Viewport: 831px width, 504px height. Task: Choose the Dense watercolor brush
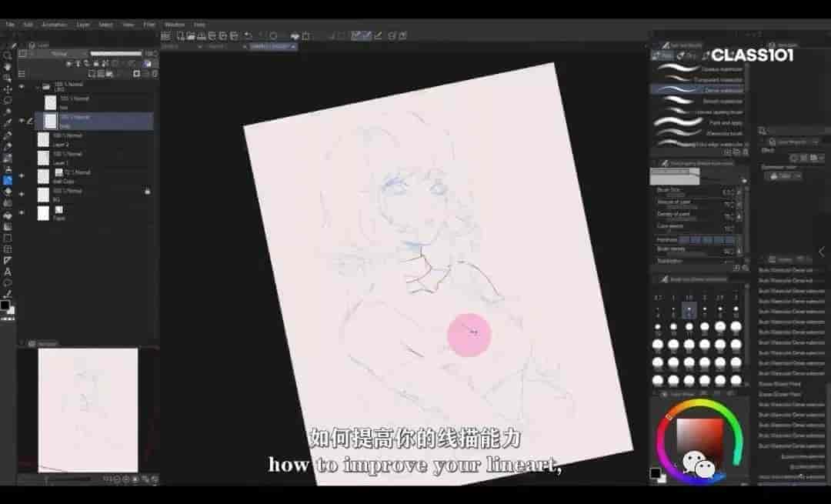[x=697, y=90]
